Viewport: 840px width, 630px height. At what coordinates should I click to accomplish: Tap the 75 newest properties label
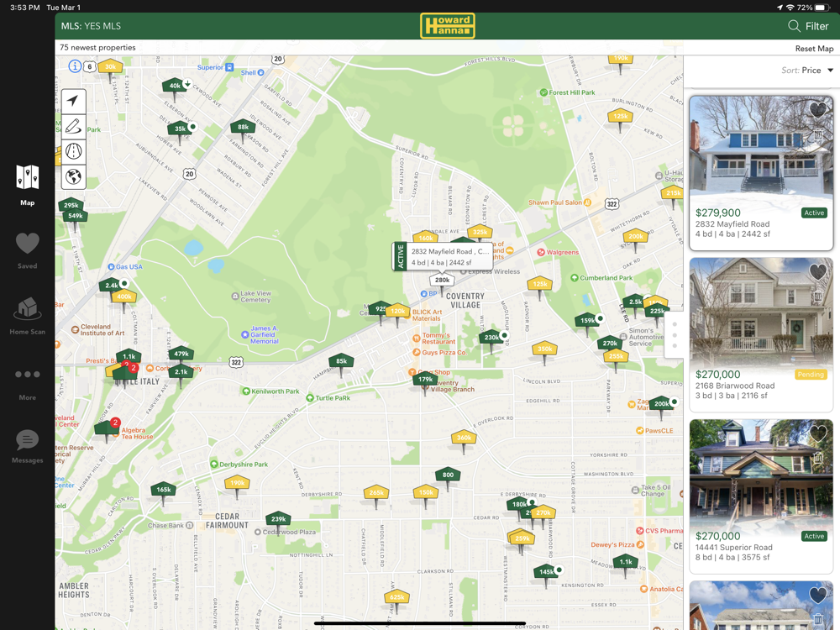coord(97,48)
